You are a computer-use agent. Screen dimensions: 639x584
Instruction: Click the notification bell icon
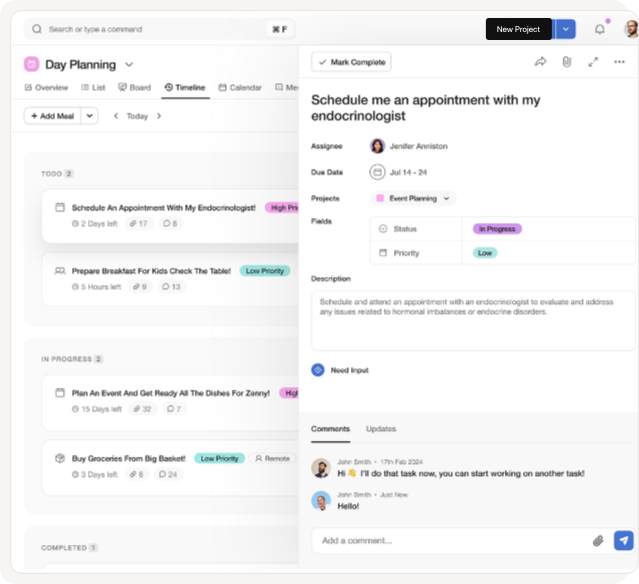click(600, 29)
